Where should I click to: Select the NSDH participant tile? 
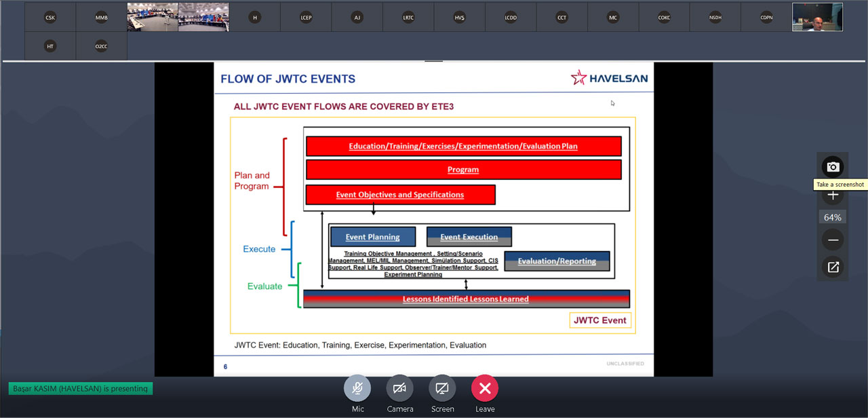click(x=715, y=18)
